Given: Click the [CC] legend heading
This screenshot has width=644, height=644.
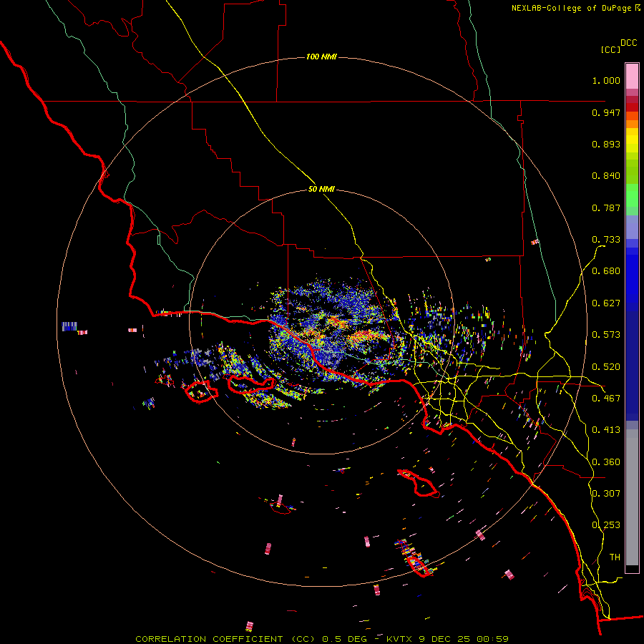Looking at the screenshot, I should 610,49.
